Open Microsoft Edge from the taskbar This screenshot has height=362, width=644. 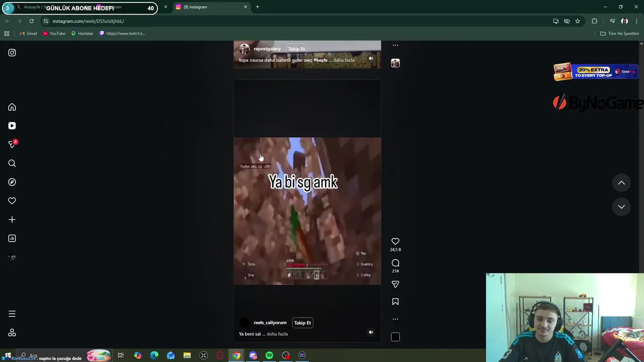pos(154,355)
